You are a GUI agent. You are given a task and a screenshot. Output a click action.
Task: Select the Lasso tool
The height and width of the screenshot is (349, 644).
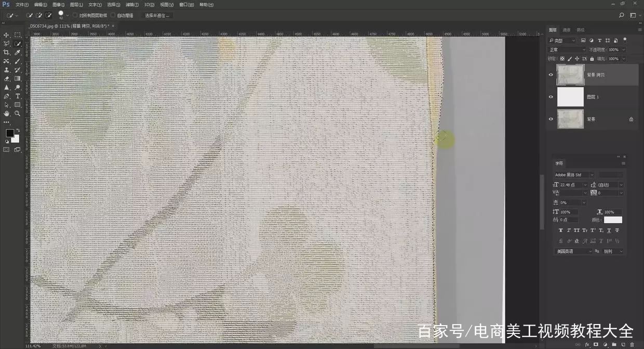click(6, 43)
